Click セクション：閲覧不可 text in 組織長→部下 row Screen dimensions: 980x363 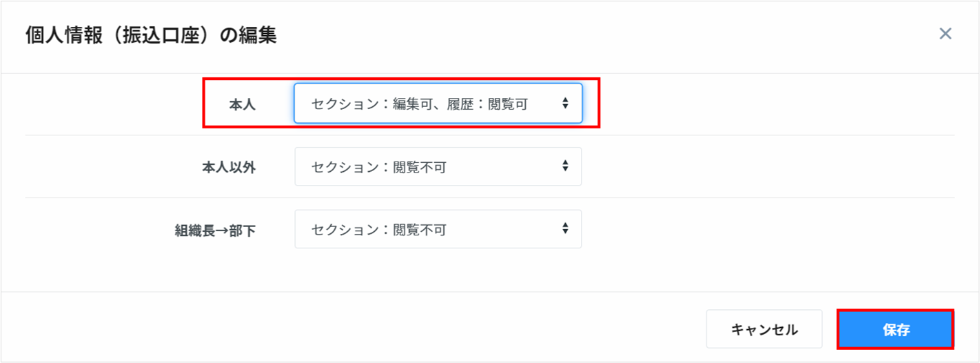coord(378,230)
